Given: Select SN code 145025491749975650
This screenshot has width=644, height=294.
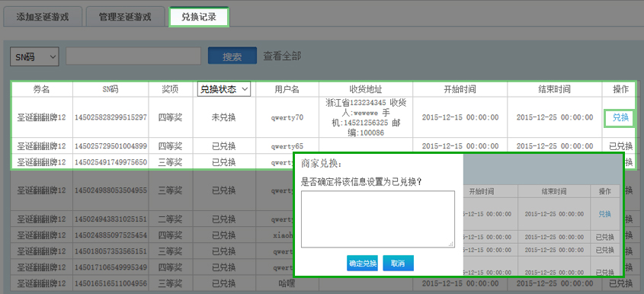Looking at the screenshot, I should coord(111,162).
